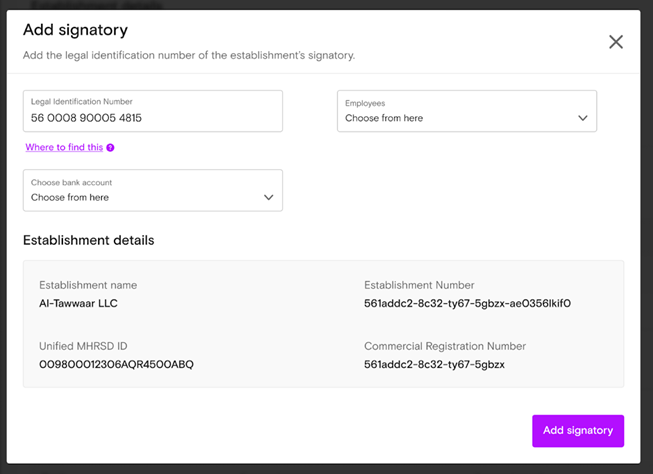Select the Employees 'Choose from here' text
This screenshot has height=474, width=653.
[384, 118]
